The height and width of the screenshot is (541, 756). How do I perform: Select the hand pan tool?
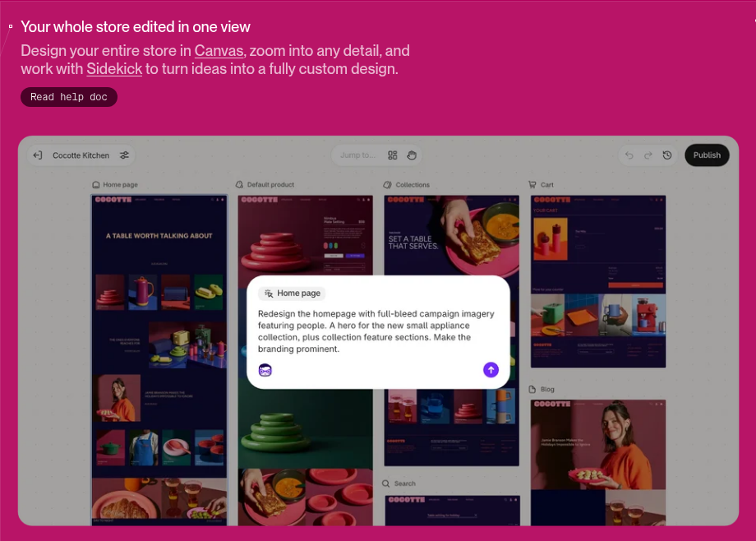[411, 155]
